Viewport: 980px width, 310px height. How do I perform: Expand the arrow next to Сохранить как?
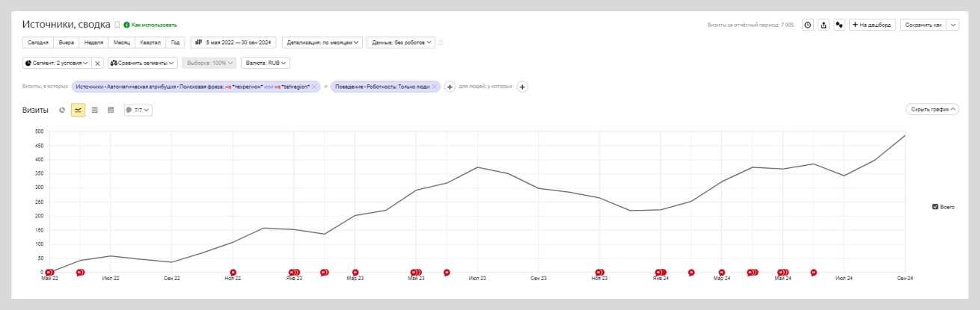tap(953, 25)
